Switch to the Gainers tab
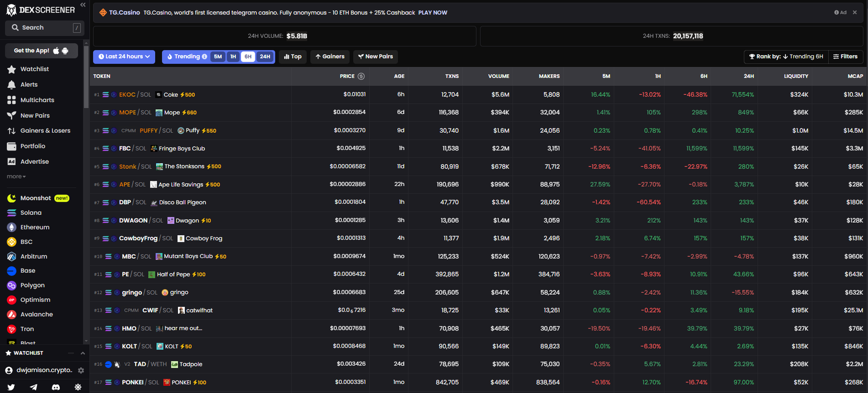 pos(330,56)
